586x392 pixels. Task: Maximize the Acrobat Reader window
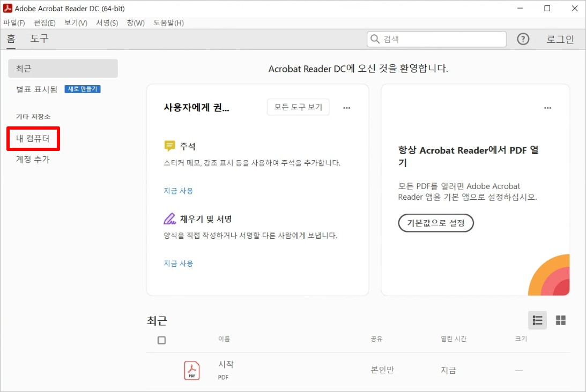pos(547,8)
